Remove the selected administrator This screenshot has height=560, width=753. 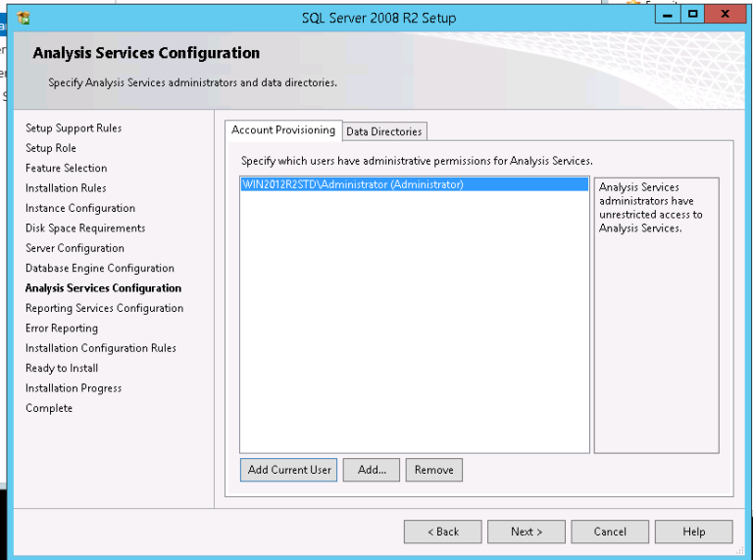click(434, 470)
